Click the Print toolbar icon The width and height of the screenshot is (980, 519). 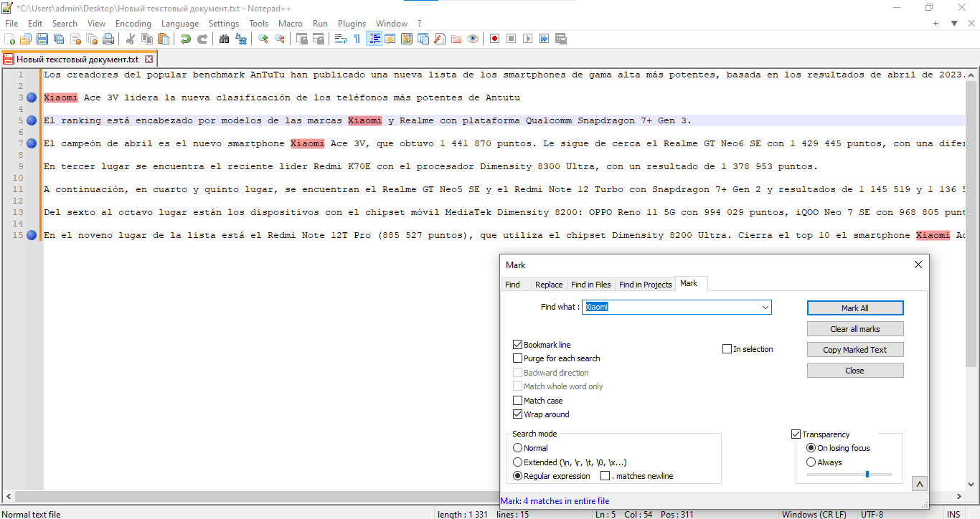click(x=108, y=39)
